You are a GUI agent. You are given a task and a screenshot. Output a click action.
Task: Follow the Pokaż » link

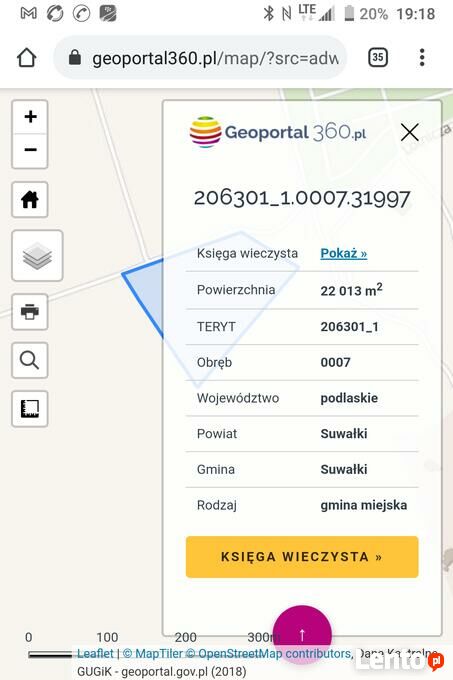(x=344, y=253)
